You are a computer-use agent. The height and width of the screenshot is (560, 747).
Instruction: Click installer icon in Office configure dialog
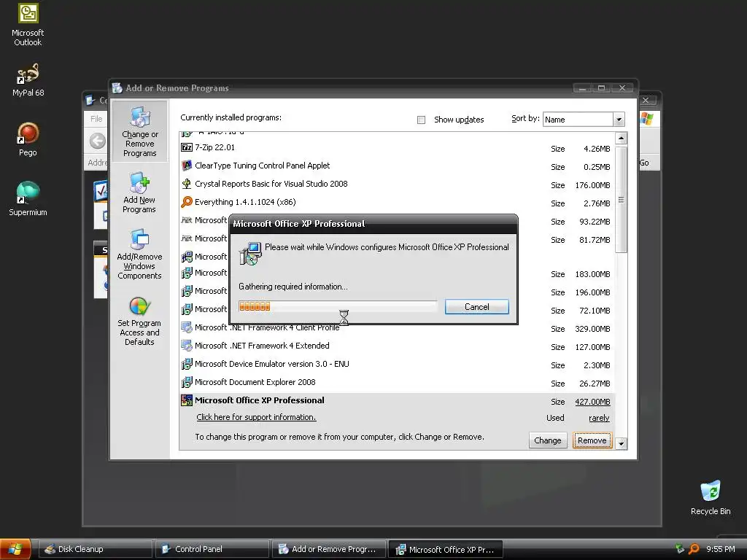[x=251, y=253]
